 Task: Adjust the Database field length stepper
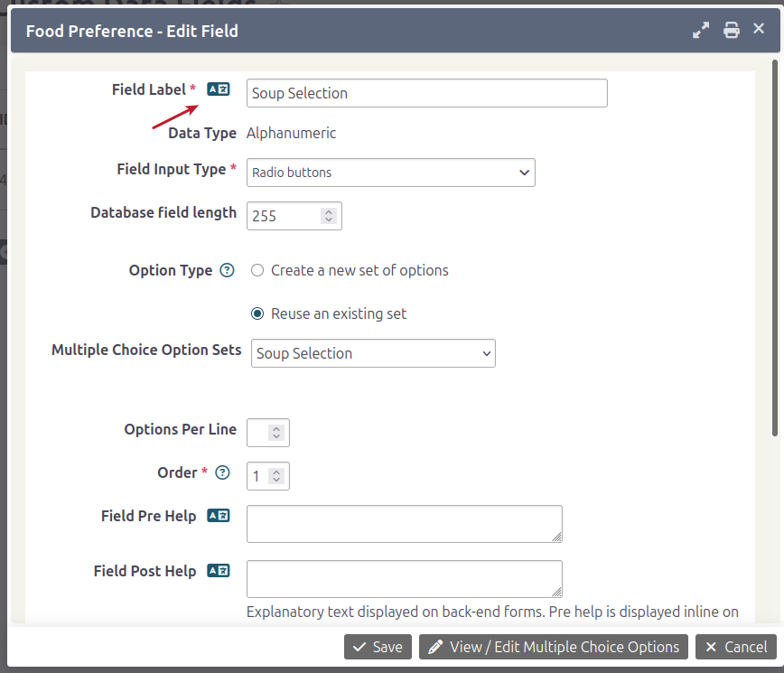(329, 216)
